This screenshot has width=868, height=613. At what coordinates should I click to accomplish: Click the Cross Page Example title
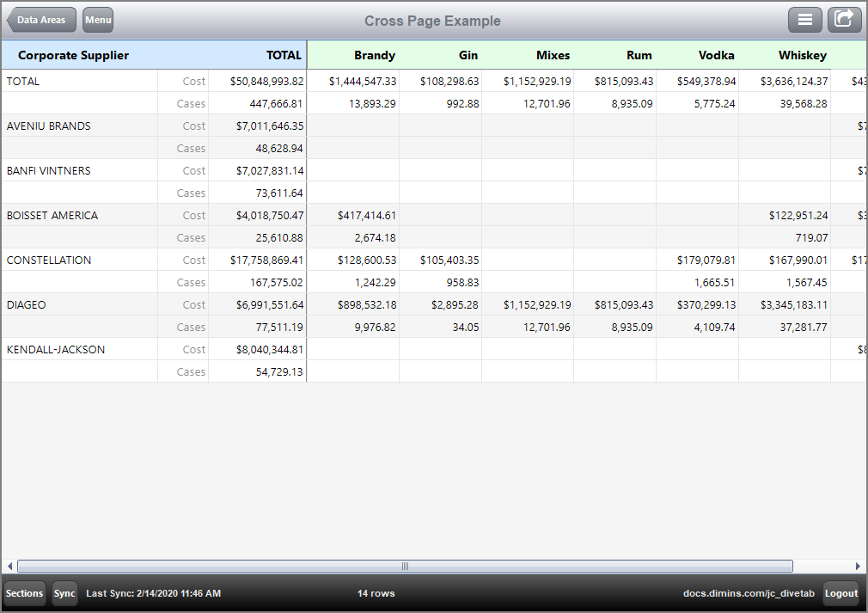pos(432,20)
